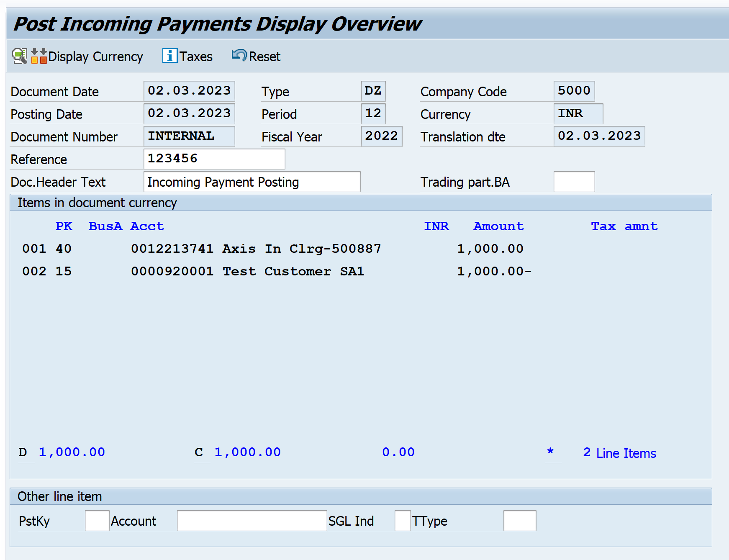Click the Trading part.BA input field
The image size is (729, 560).
[x=574, y=182]
